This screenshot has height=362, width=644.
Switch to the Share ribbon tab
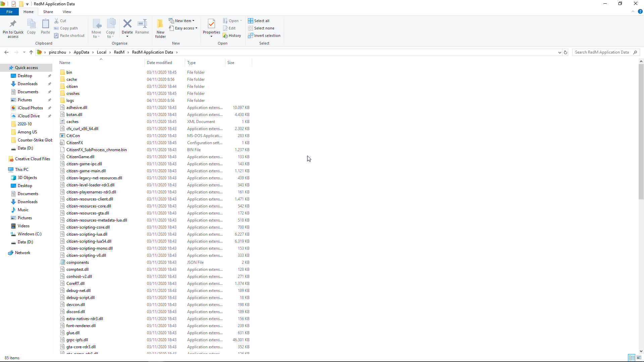coord(48,12)
